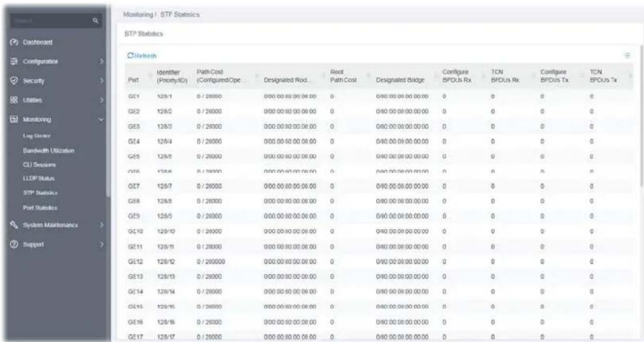
Task: Expand the Security menu chevron
Action: (x=101, y=81)
